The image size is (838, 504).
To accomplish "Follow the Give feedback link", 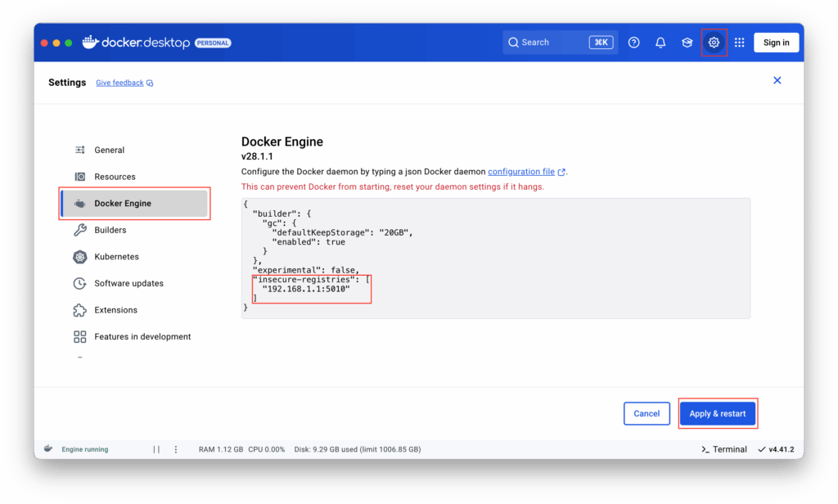I will pos(119,83).
